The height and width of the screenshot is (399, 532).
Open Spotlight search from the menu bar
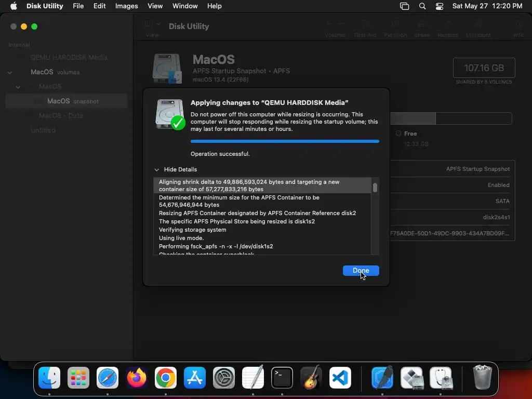[422, 6]
